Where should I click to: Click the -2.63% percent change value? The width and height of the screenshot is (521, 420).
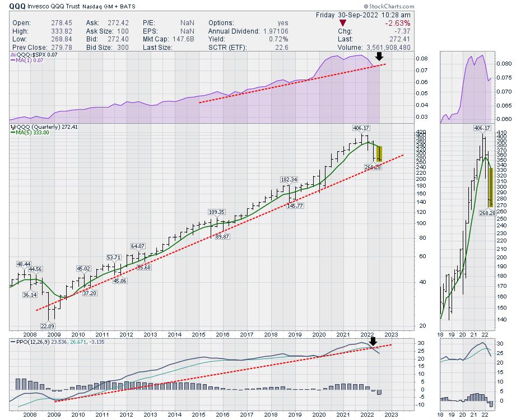tap(398, 23)
